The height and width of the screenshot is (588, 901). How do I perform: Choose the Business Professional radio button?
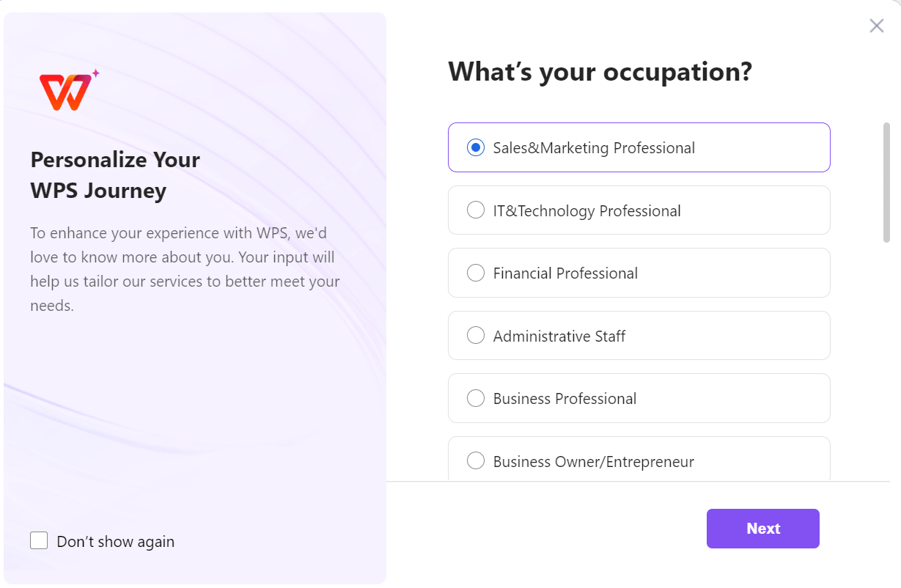(x=476, y=398)
